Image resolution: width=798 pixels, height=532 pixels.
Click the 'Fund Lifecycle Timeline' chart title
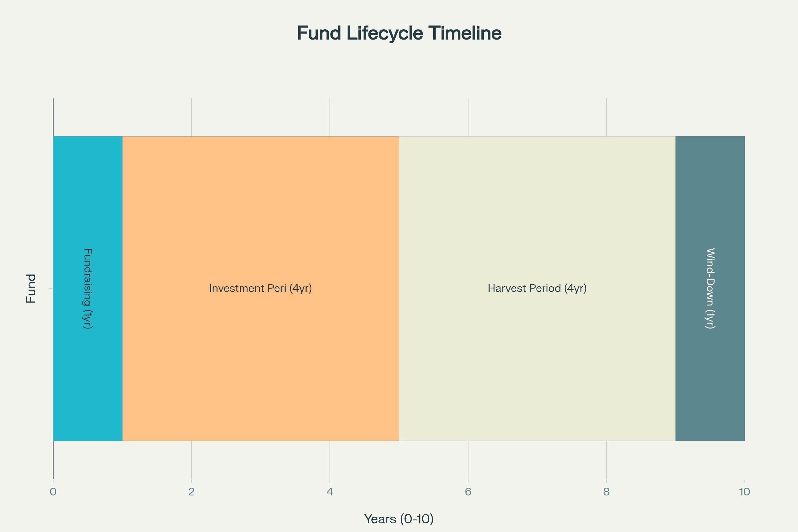tap(399, 33)
